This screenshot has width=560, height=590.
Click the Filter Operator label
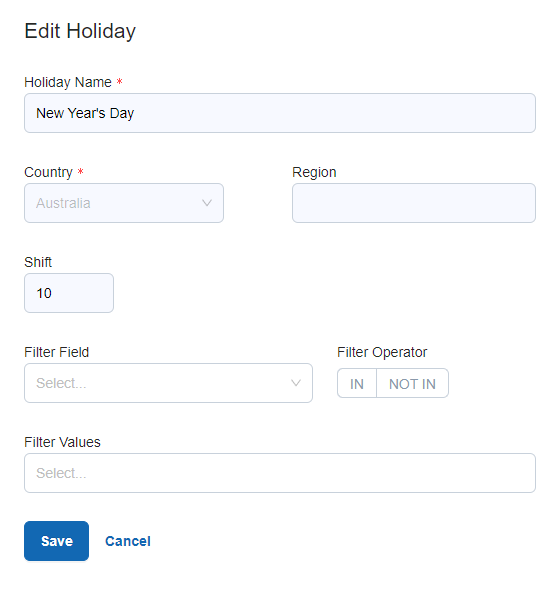point(382,352)
